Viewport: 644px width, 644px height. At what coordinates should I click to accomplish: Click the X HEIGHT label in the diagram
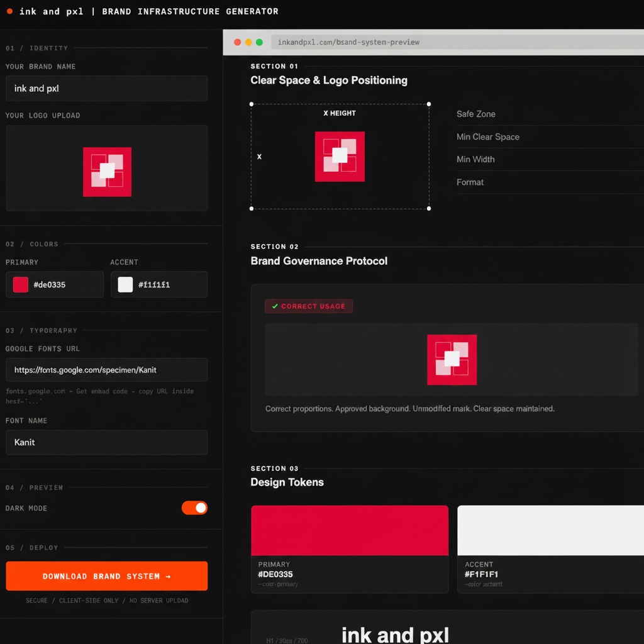point(340,113)
